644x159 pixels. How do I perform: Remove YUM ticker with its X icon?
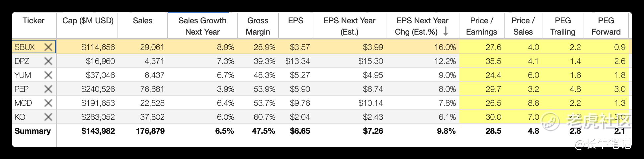[48, 75]
